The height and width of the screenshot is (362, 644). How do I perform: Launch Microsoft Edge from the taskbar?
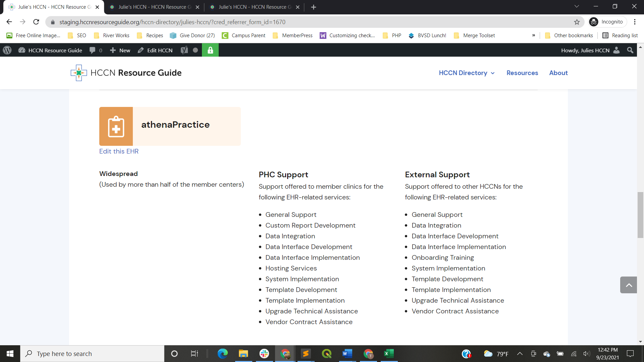pos(222,354)
